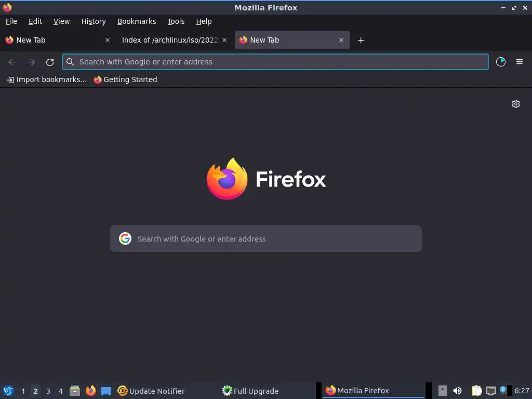Open removable media eject tray icon
The width and height of the screenshot is (532, 399).
443,391
